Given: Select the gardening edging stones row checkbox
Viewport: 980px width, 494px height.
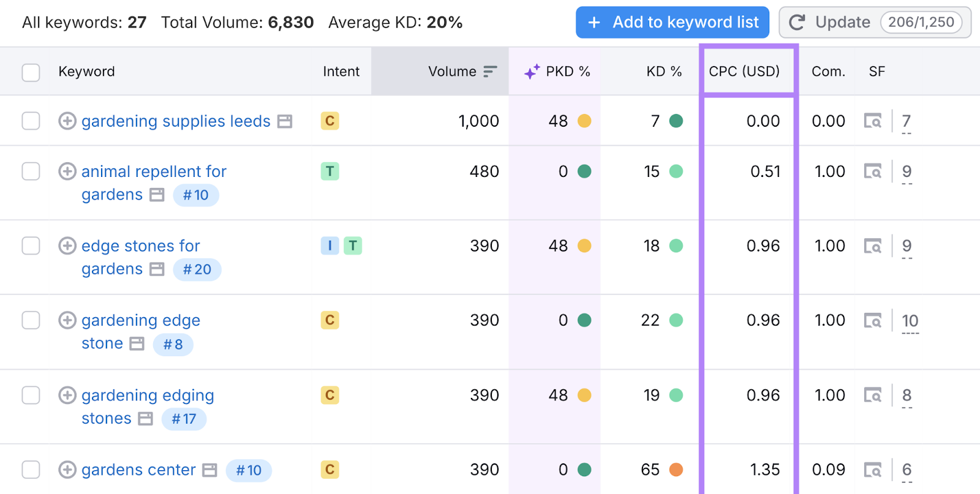Looking at the screenshot, I should point(31,395).
